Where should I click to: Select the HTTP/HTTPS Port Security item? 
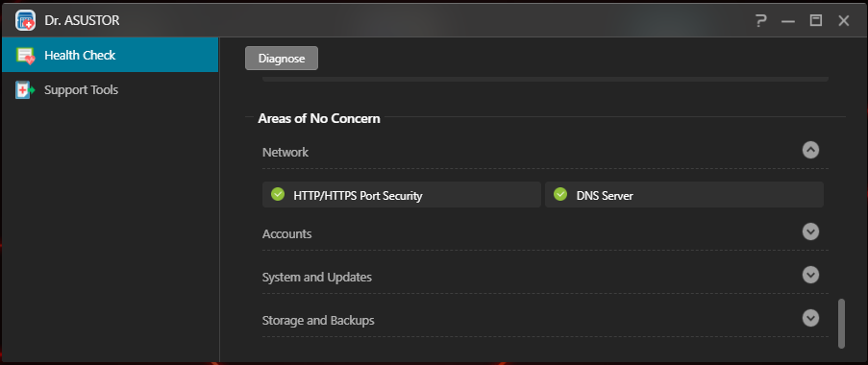pos(402,195)
